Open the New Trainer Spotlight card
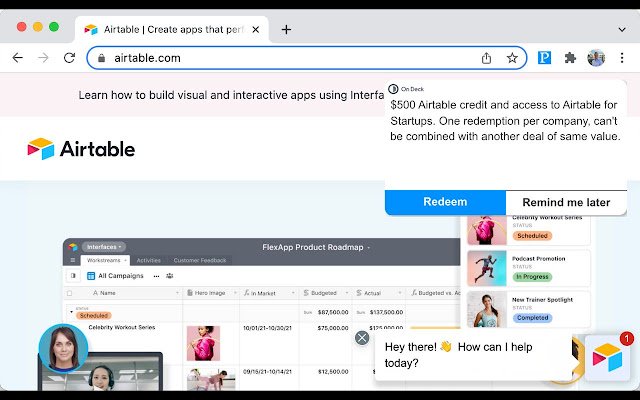Screen dimensions: 640x400 click(x=529, y=309)
